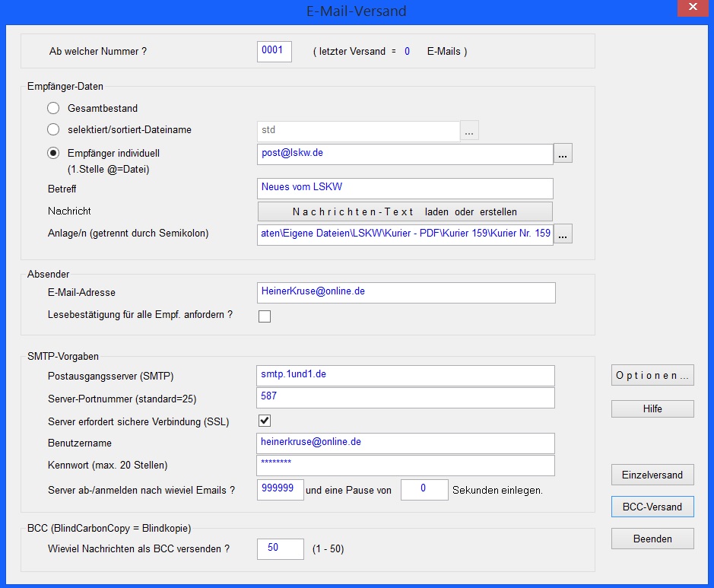This screenshot has width=714, height=588.
Task: Click the BCC-Versand button
Action: [652, 507]
